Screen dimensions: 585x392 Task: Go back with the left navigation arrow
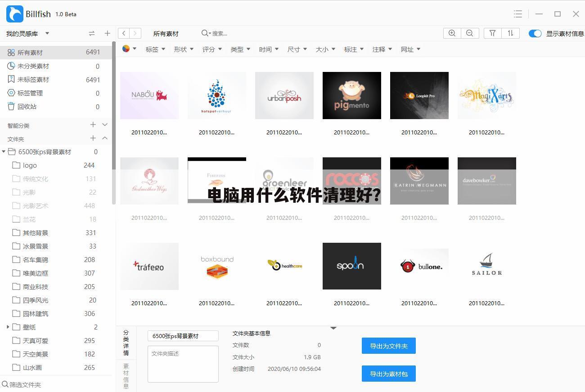coord(124,33)
